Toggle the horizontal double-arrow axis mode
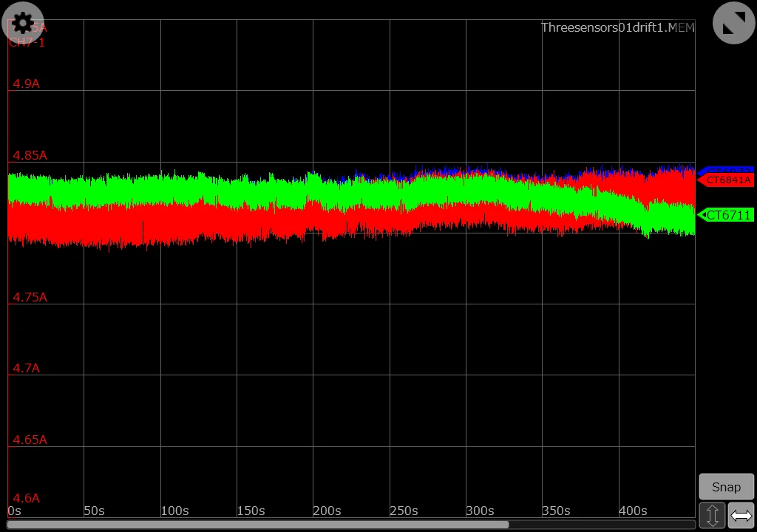Screen dimensions: 757x532 tap(741, 515)
